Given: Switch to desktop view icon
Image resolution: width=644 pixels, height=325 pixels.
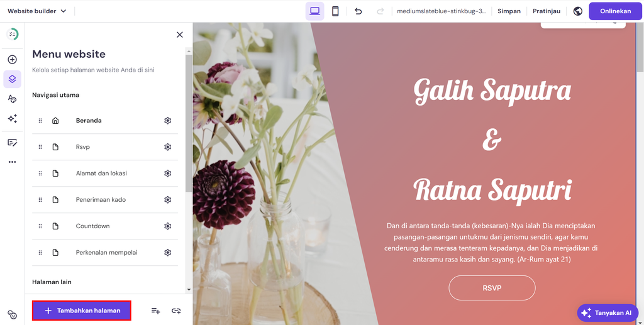Looking at the screenshot, I should (314, 11).
